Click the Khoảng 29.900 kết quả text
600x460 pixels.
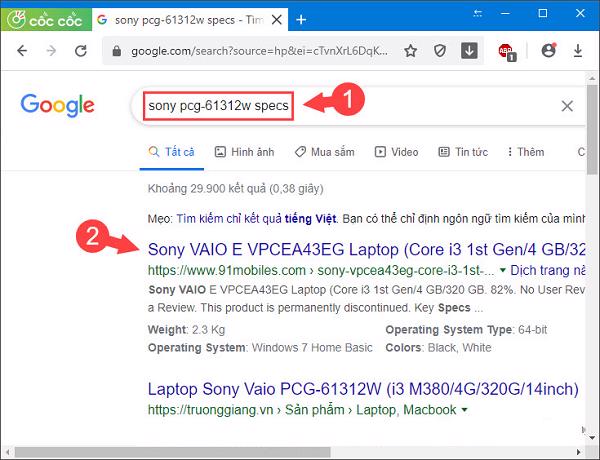pyautogui.click(x=236, y=189)
